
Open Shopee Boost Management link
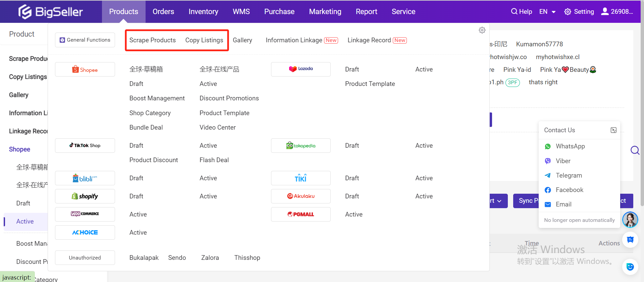[157, 98]
